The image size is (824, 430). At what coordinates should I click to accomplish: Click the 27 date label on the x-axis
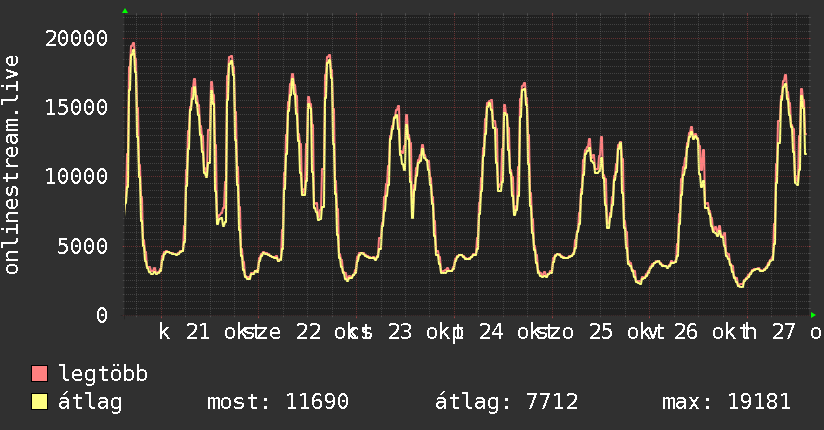[784, 332]
